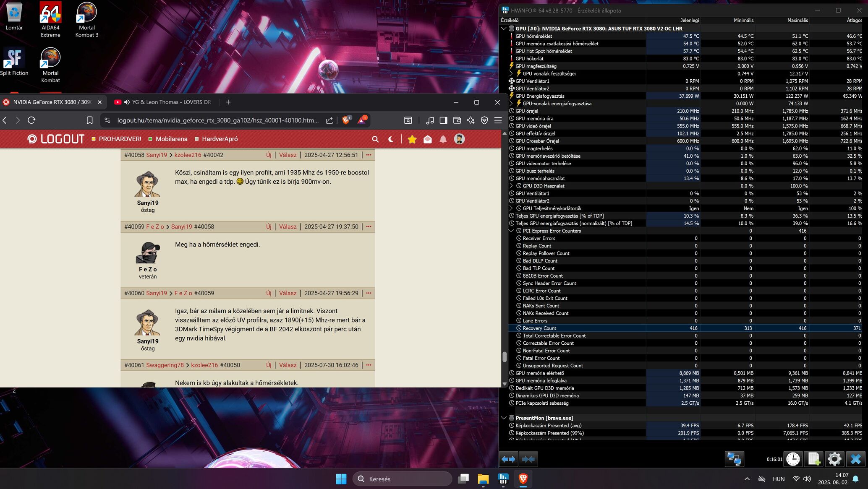The height and width of the screenshot is (489, 868).
Task: Click the address bar URL field
Action: pos(217,120)
